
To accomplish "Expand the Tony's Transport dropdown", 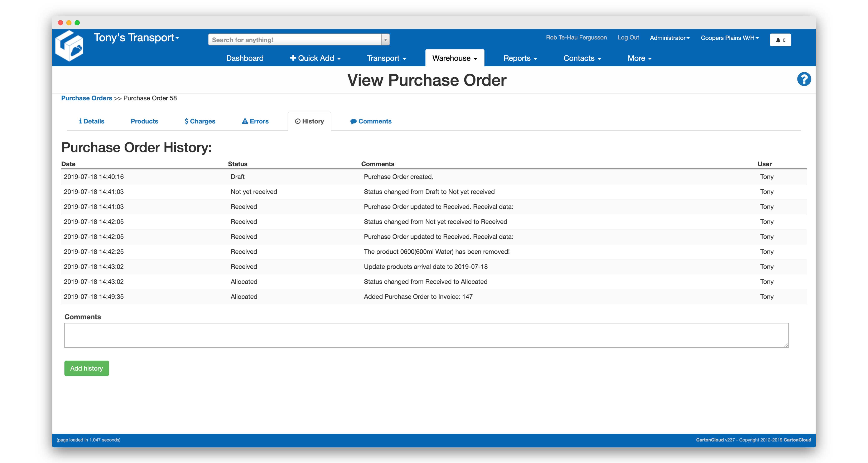I will [136, 38].
